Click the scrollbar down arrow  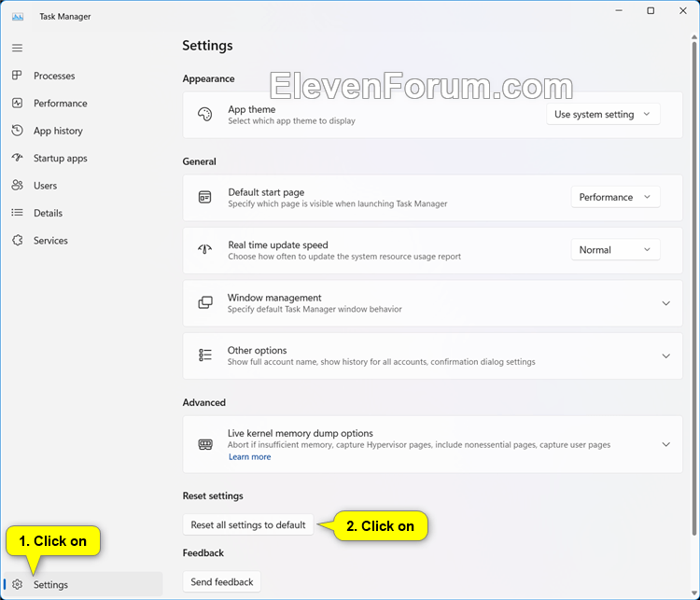[x=694, y=593]
